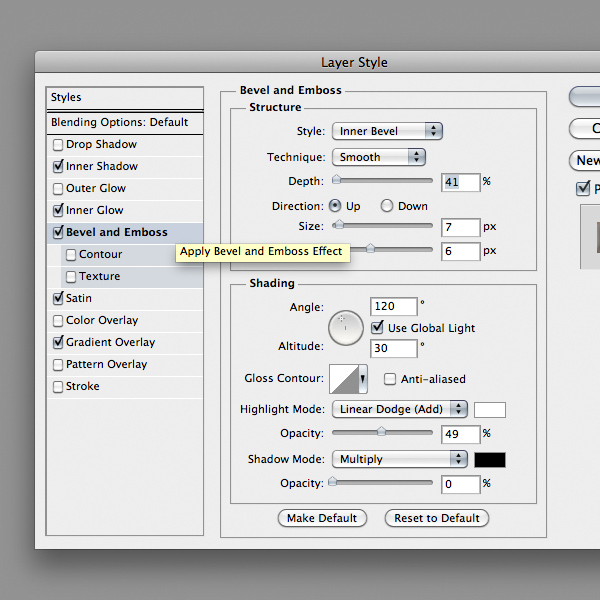Viewport: 600px width, 600px height.
Task: Select the Gradient Overlay settings row
Action: coord(125,343)
